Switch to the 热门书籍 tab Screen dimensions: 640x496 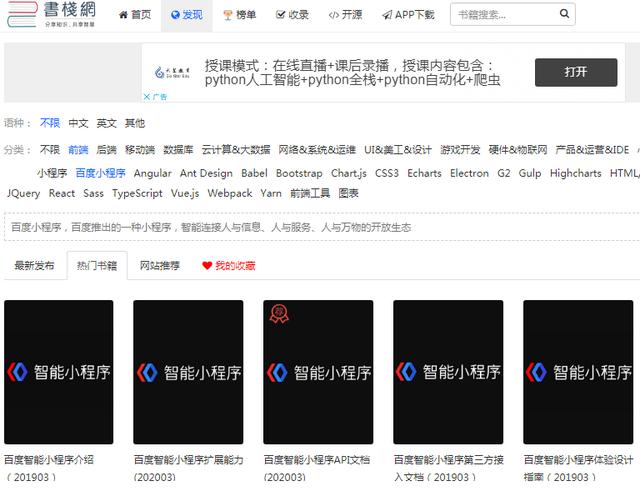tap(97, 266)
